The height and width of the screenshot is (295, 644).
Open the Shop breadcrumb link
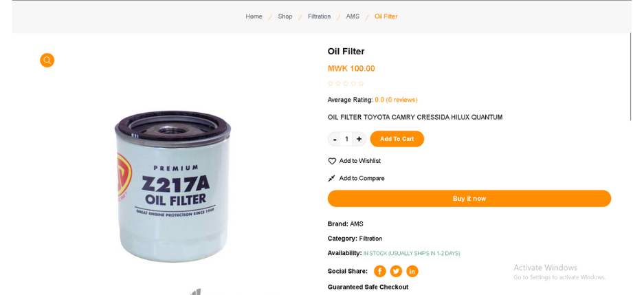click(285, 17)
